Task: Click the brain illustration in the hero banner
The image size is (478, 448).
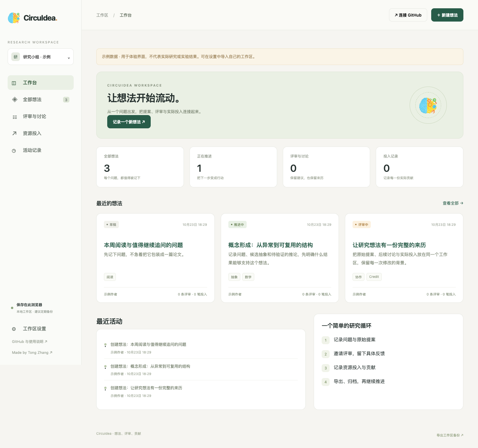Action: [x=428, y=105]
